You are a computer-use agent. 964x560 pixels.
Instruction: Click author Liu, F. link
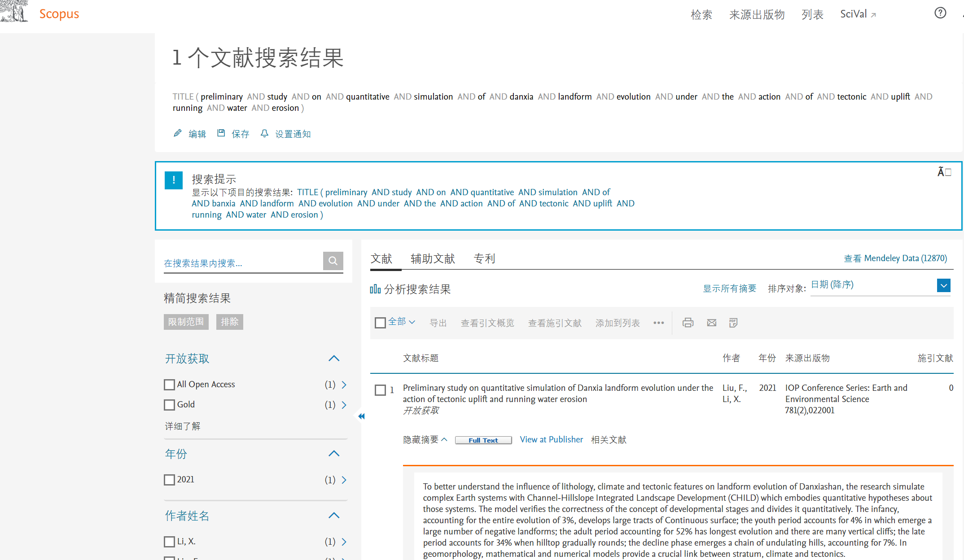pos(735,388)
